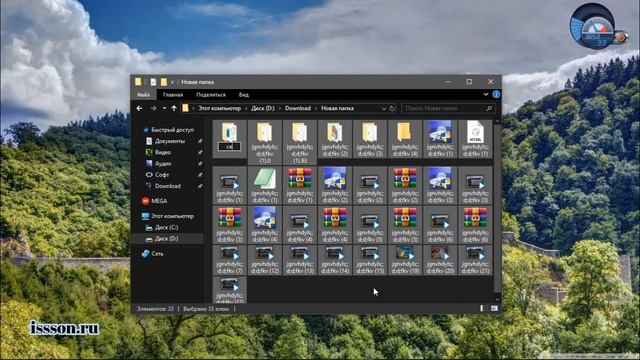Select the video file labeled (12)
640x360 pixels.
click(264, 260)
